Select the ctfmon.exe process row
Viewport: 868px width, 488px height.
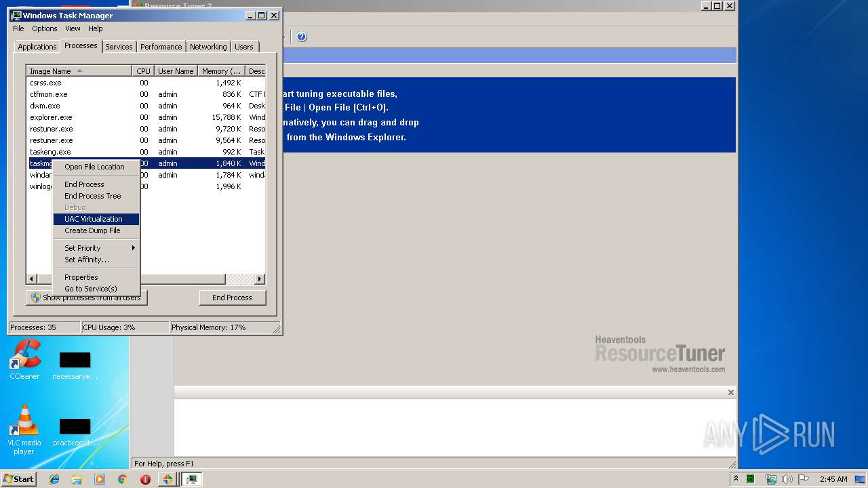(146, 94)
